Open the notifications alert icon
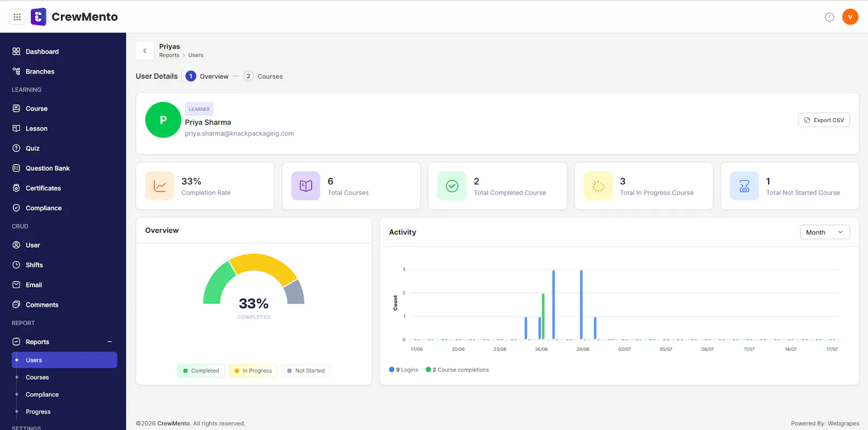 tap(829, 17)
